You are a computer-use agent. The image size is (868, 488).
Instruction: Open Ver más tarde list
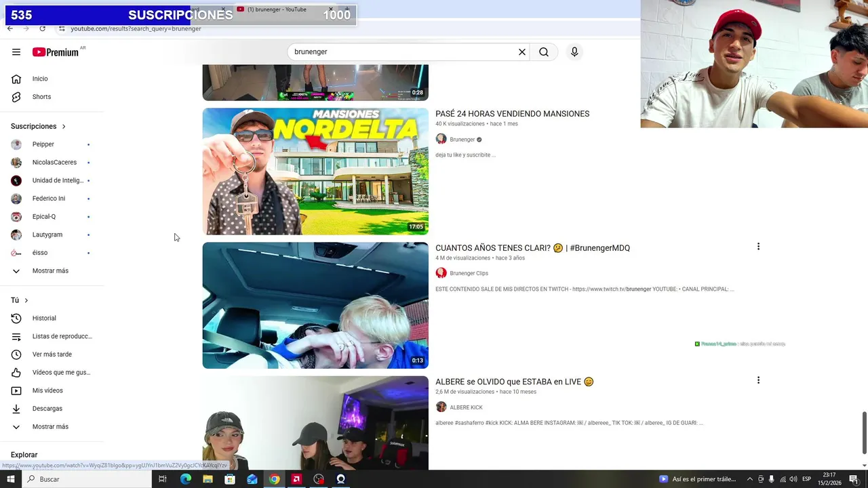[x=52, y=354]
